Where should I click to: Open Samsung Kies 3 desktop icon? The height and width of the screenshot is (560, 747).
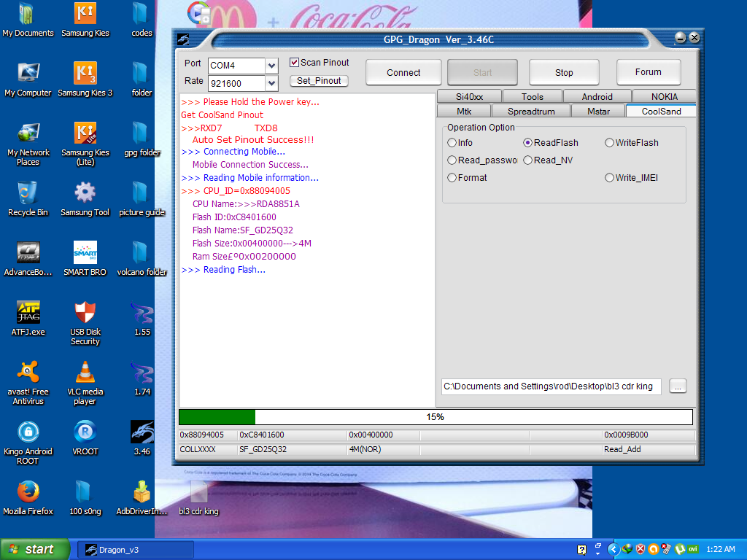pos(85,74)
